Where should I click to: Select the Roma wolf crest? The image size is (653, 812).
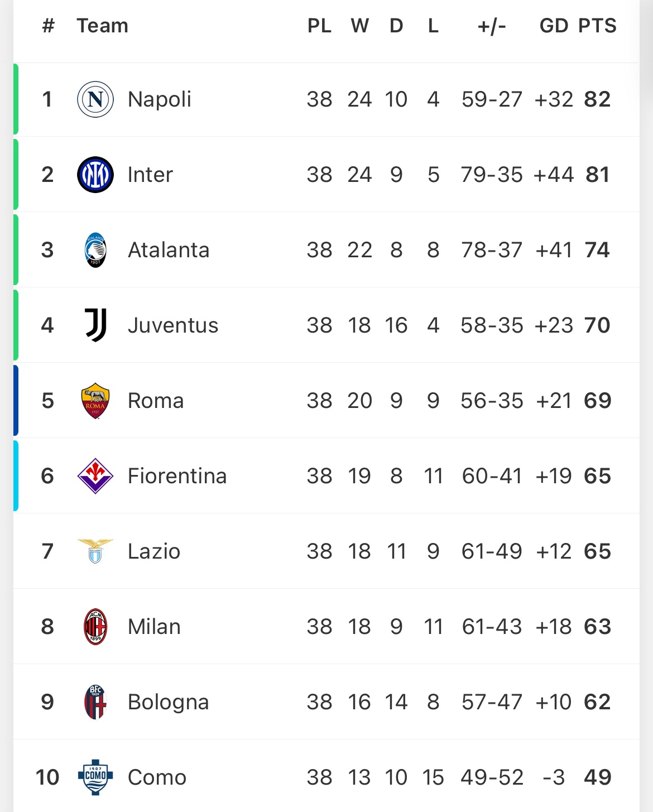tap(95, 401)
